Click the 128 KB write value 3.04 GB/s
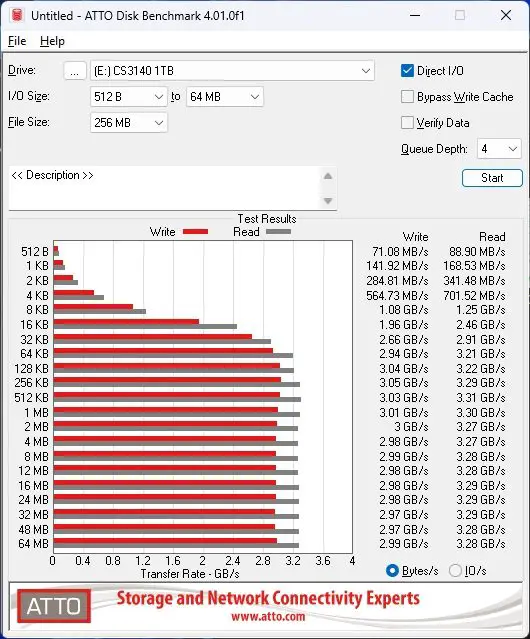 pyautogui.click(x=404, y=368)
